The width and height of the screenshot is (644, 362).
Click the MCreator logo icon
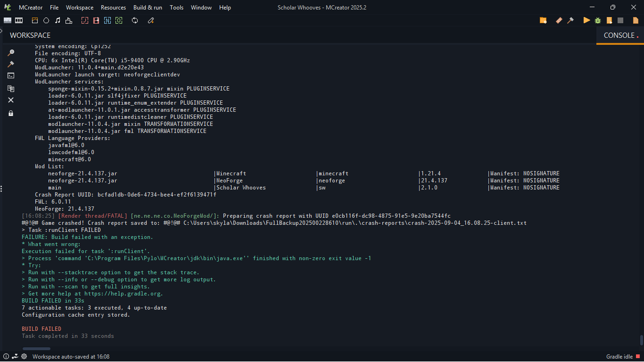(8, 7)
